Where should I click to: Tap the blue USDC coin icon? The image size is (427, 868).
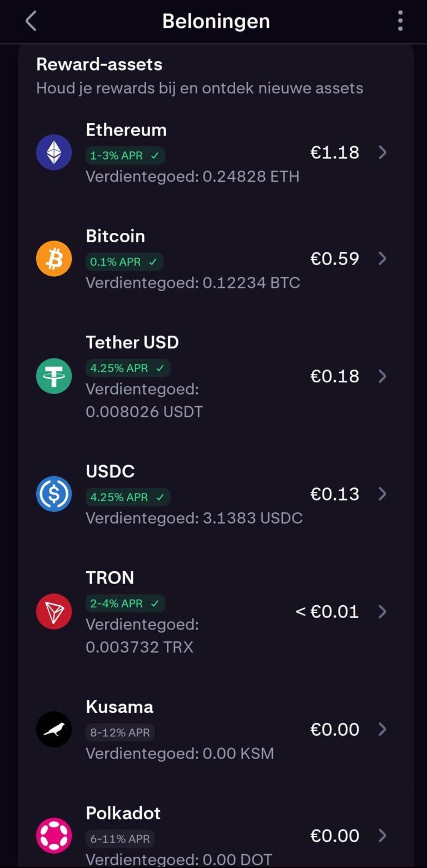pyautogui.click(x=54, y=494)
